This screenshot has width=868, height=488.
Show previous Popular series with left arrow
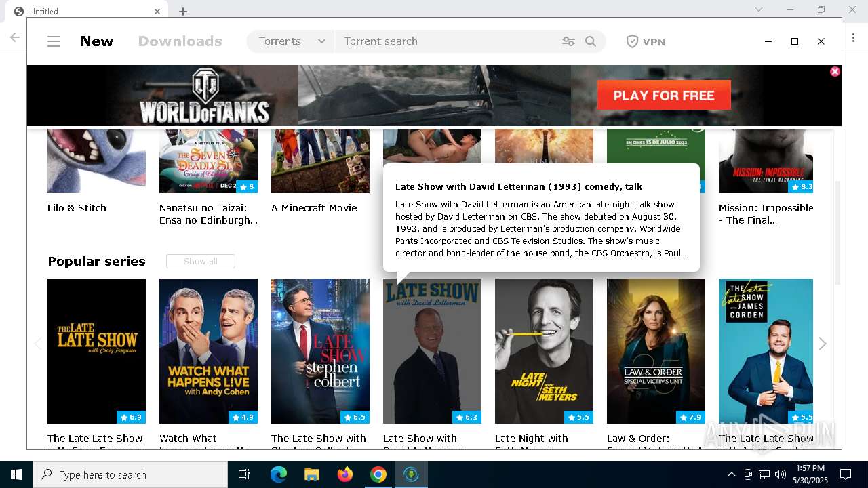coord(38,344)
